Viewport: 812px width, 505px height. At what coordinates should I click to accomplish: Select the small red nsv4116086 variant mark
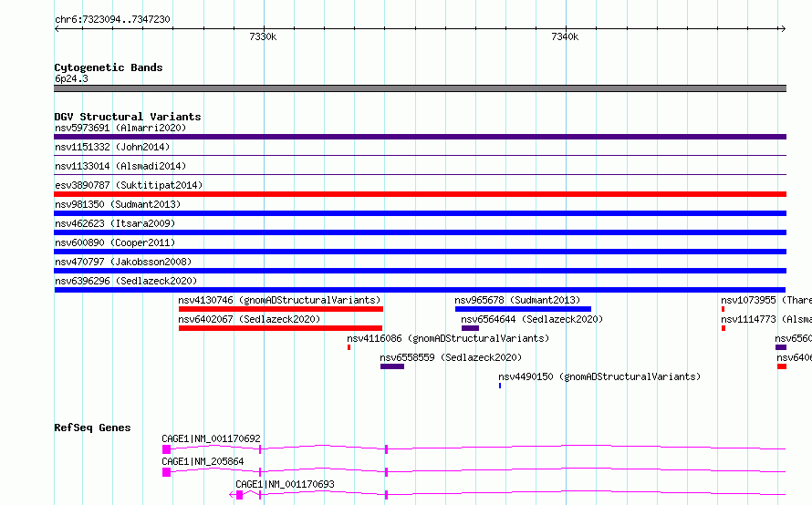click(x=349, y=347)
